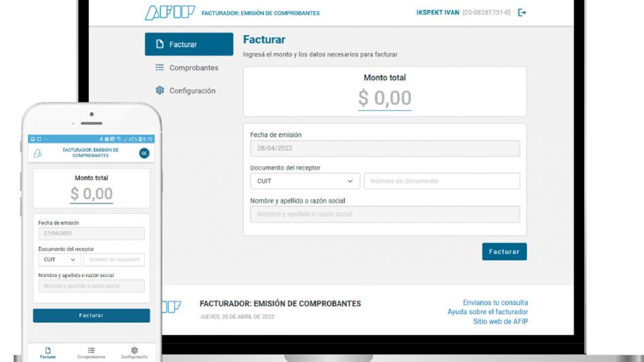Click user name IKSPEKT IVAN in header
The height and width of the screenshot is (362, 644).
coord(437,13)
